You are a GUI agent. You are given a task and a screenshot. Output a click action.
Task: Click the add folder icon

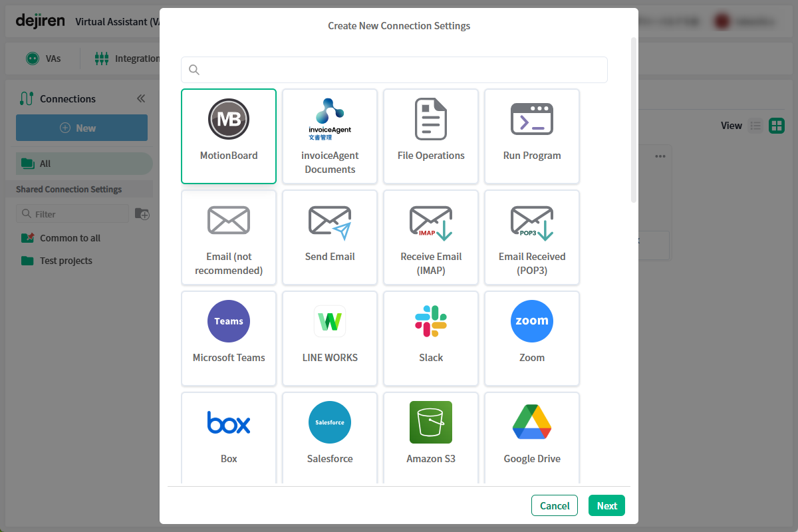point(142,213)
